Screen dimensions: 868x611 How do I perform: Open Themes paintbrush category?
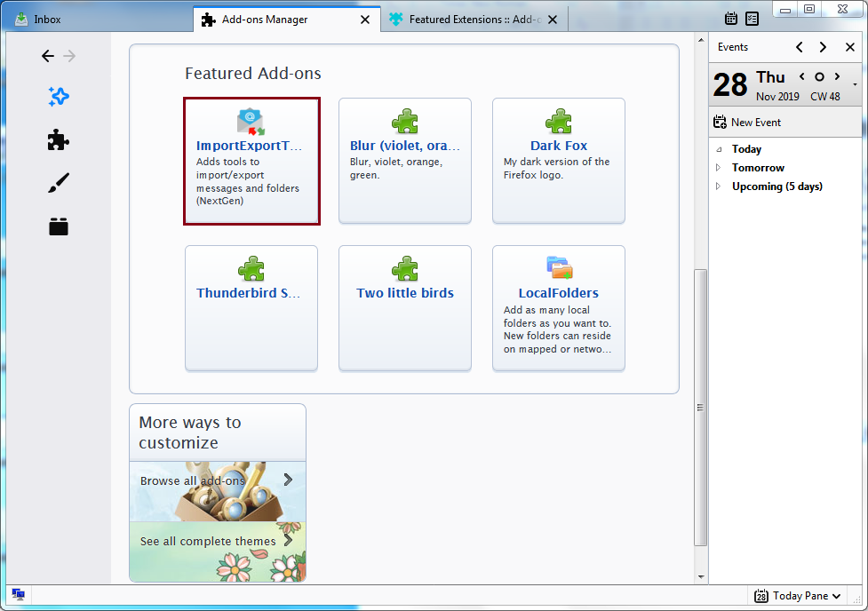click(x=58, y=183)
